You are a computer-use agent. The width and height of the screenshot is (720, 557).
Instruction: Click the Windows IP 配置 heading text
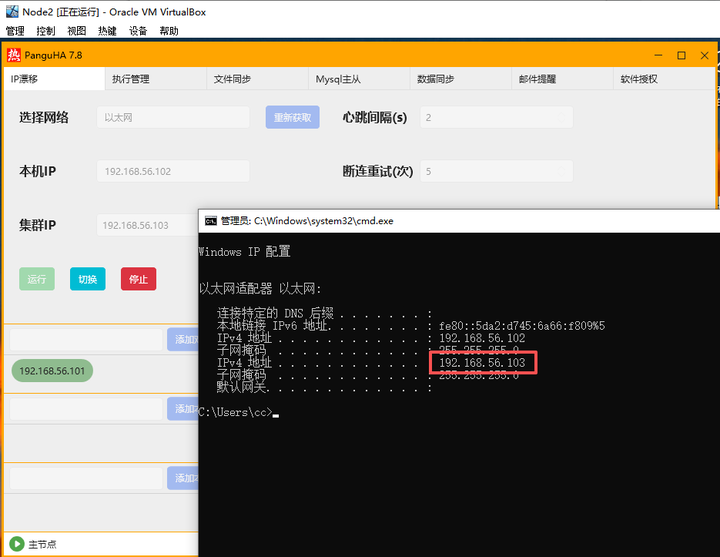244,252
